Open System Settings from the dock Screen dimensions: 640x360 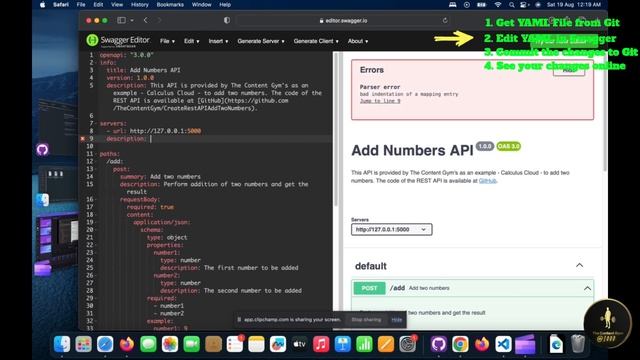[x=407, y=344]
